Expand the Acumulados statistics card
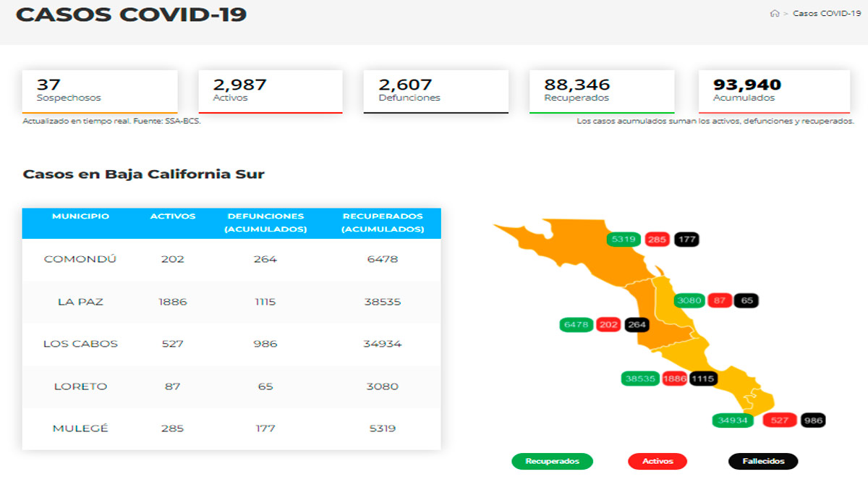The height and width of the screenshot is (482, 868). [x=774, y=90]
